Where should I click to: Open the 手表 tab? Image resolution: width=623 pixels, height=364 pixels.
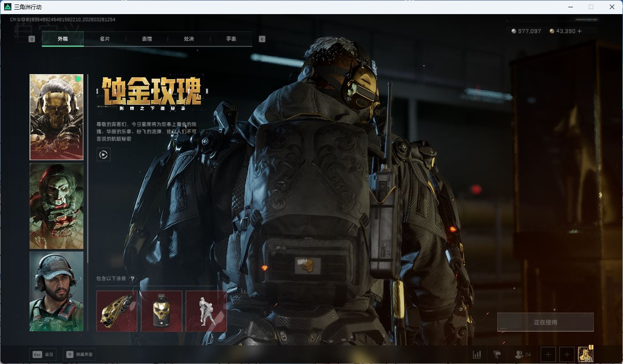coord(231,39)
